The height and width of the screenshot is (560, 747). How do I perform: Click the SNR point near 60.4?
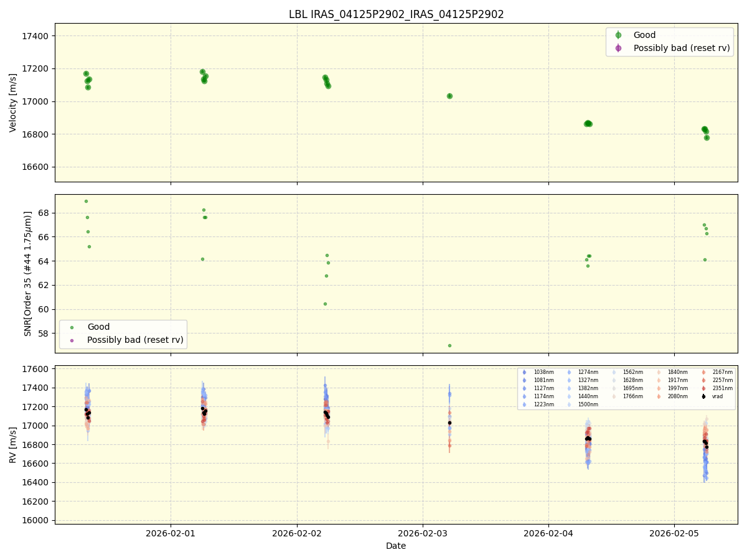click(325, 304)
